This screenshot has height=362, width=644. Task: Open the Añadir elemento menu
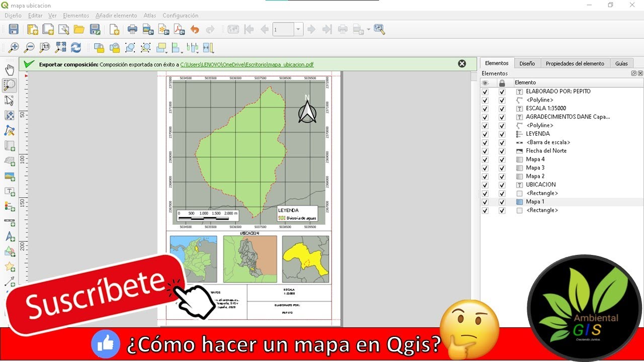point(116,16)
